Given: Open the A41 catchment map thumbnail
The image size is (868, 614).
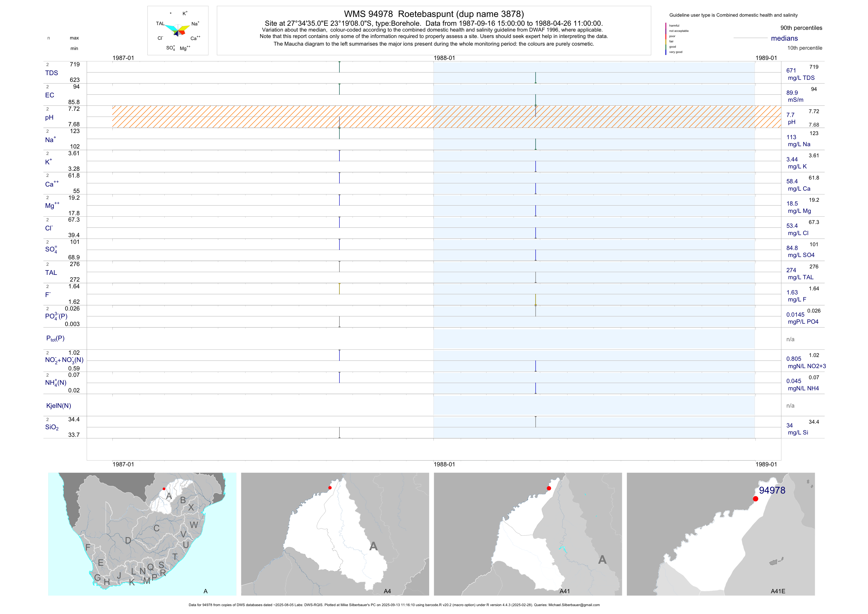Looking at the screenshot, I should point(528,534).
